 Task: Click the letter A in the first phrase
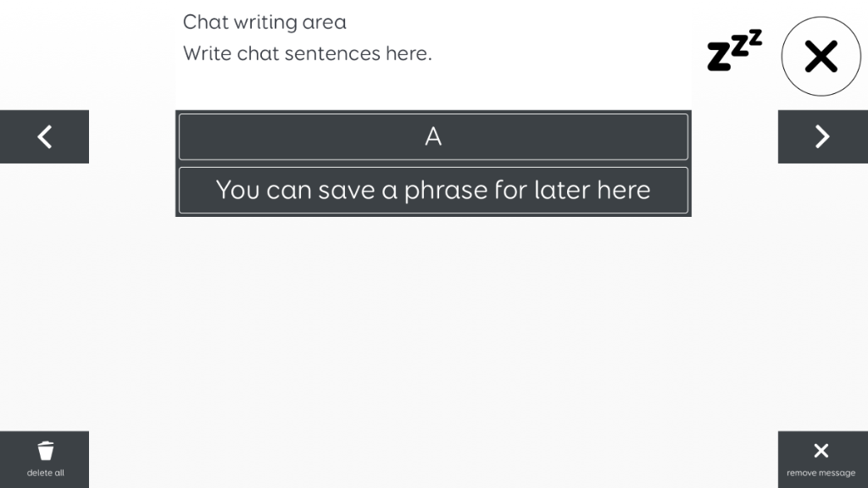click(433, 136)
